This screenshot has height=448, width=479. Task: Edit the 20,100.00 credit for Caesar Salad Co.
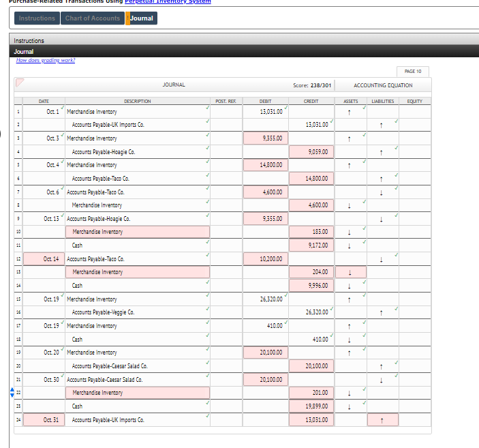311,365
